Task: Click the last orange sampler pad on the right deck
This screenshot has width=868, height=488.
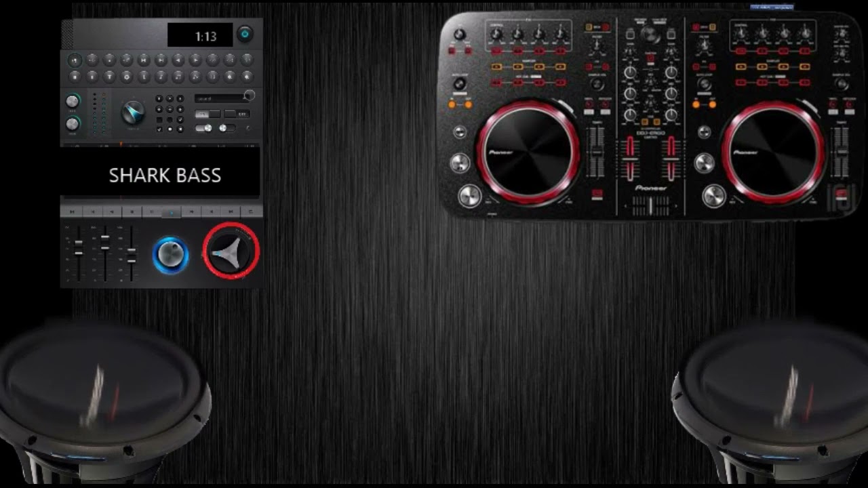Action: (x=805, y=66)
